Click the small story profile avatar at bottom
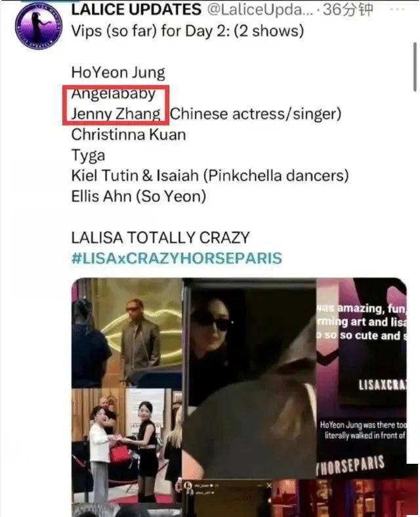Image resolution: width=420 pixels, height=517 pixels. point(189,485)
